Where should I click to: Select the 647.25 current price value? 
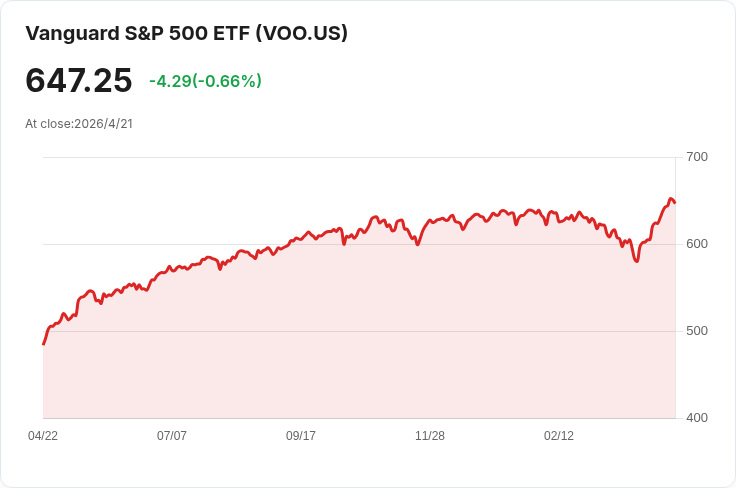pos(79,81)
